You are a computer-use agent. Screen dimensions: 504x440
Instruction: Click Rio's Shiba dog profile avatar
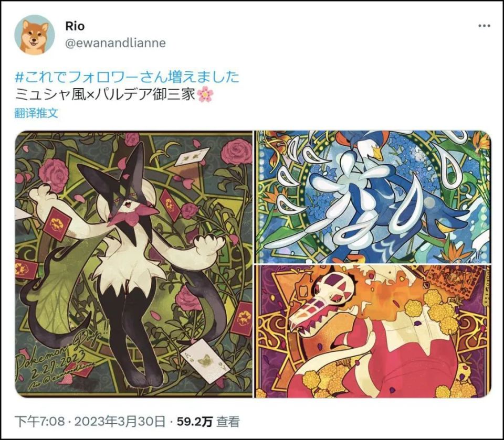click(x=35, y=35)
